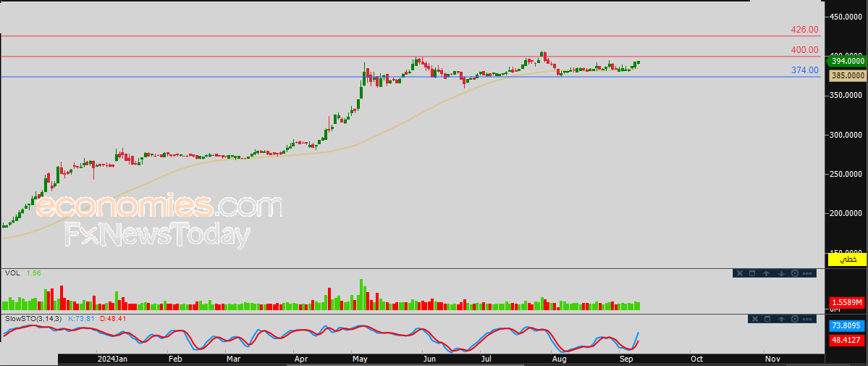This screenshot has height=366, width=868.
Task: Select the 394.0000 current price tag
Action: click(x=846, y=61)
